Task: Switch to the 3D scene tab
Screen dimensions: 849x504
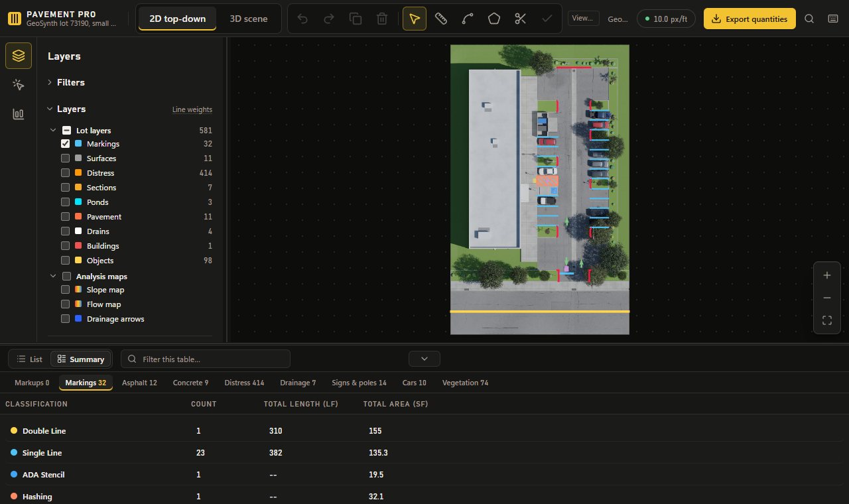Action: pos(249,19)
